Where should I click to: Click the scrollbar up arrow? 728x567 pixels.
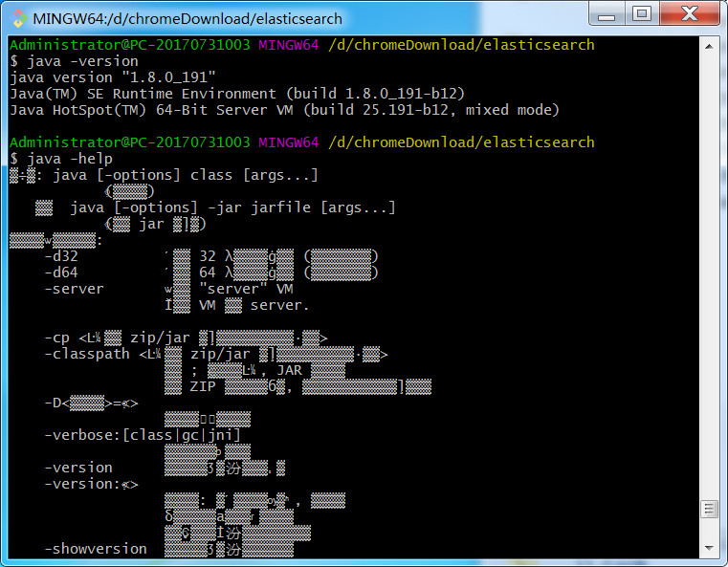(709, 47)
